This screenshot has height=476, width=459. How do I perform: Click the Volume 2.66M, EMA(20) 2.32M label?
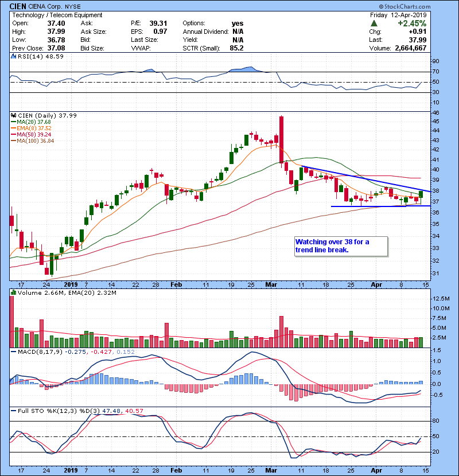(67, 292)
